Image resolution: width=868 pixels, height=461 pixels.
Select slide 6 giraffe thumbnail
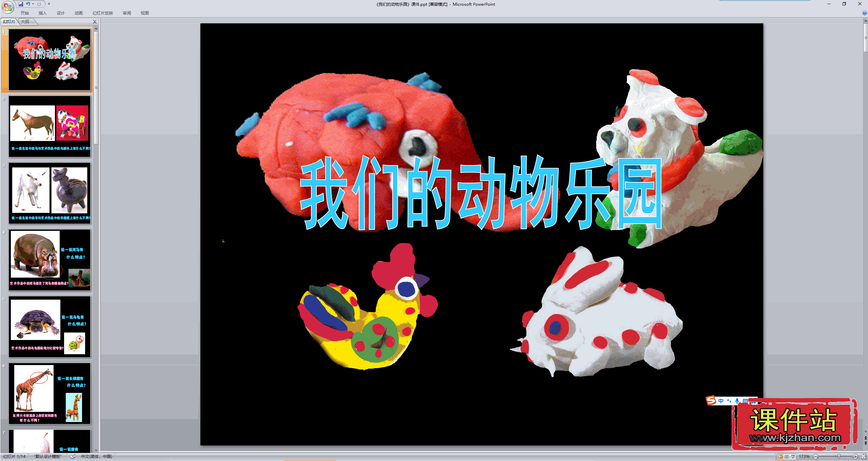pyautogui.click(x=50, y=394)
